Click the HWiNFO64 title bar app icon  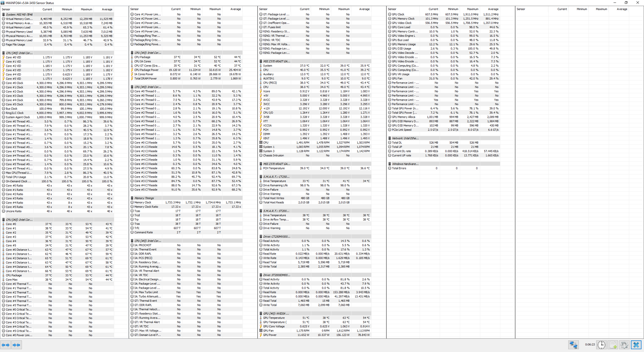coord(3,3)
